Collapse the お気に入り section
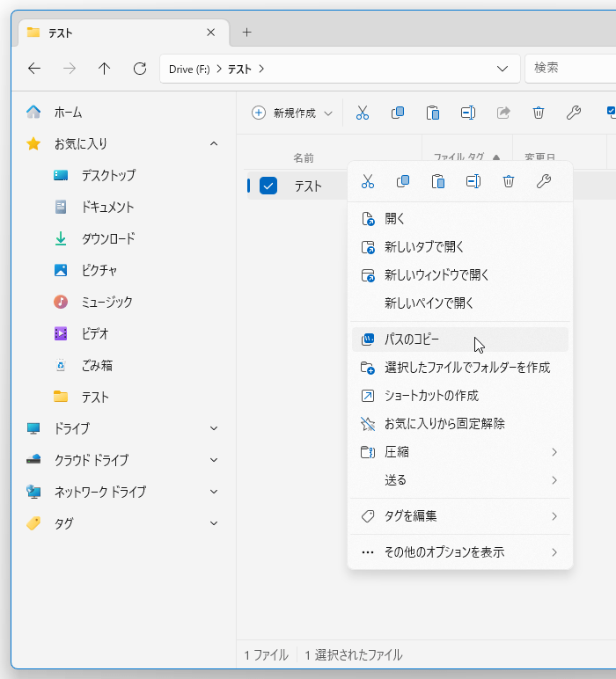This screenshot has width=616, height=679. [214, 143]
